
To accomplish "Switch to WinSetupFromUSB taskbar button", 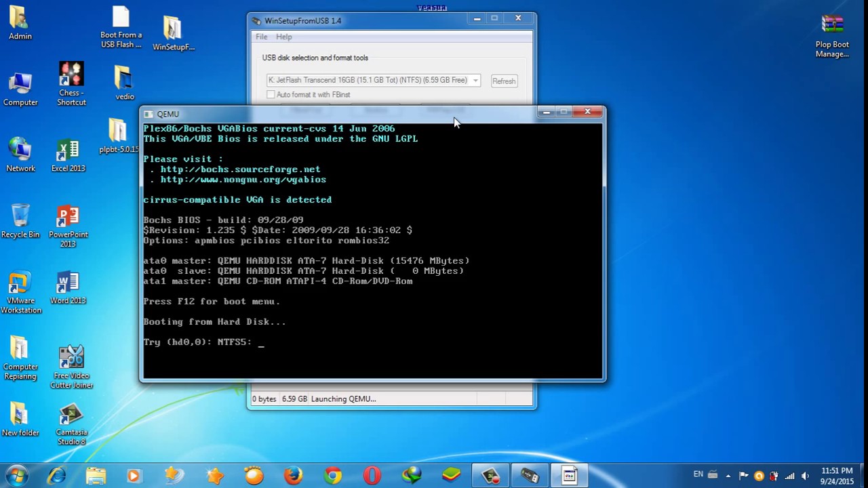I will click(530, 476).
